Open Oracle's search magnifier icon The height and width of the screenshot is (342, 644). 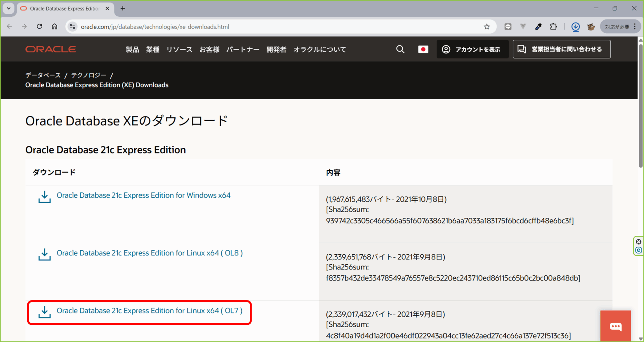click(400, 49)
